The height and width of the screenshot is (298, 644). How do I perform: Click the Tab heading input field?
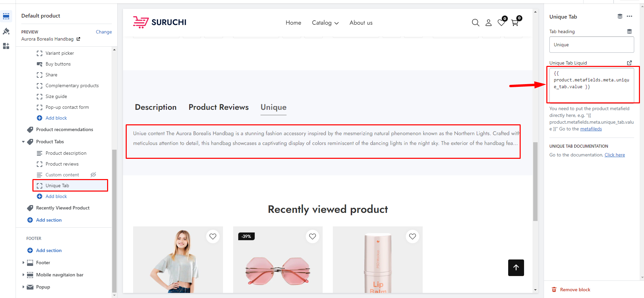[591, 45]
